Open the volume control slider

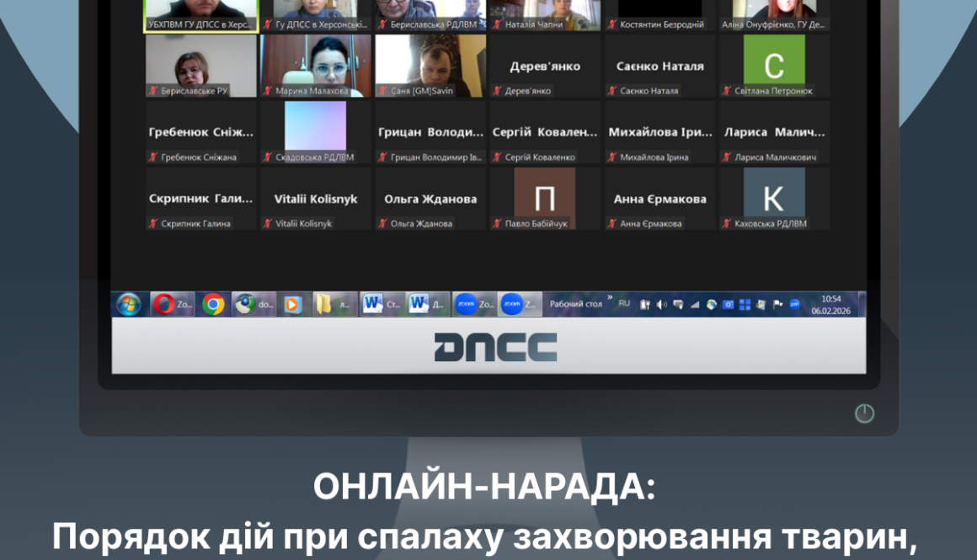(x=661, y=305)
